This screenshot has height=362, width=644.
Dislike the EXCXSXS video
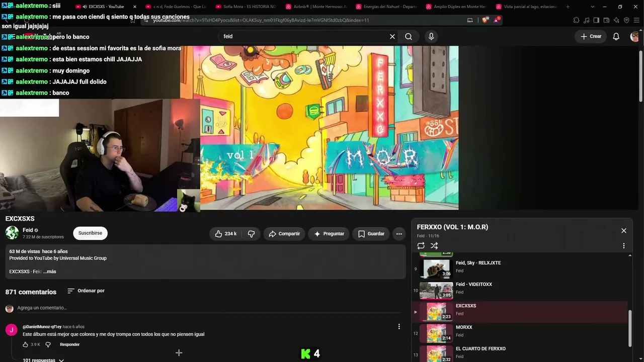coord(251,234)
